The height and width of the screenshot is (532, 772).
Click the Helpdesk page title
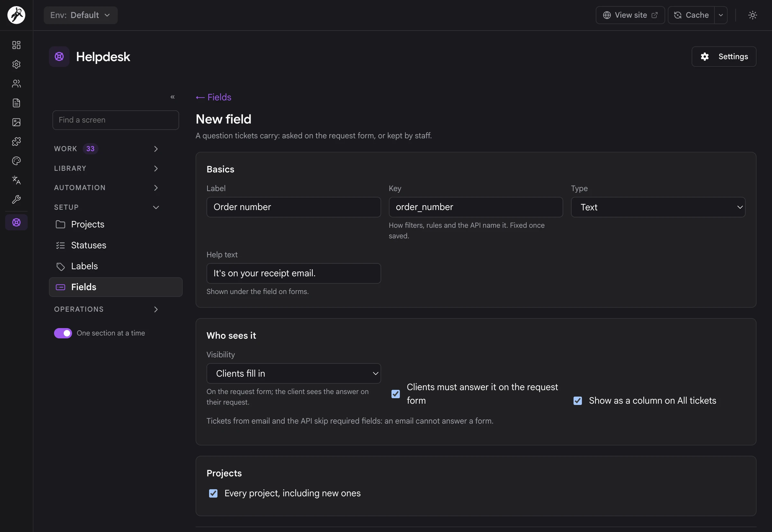pos(103,57)
